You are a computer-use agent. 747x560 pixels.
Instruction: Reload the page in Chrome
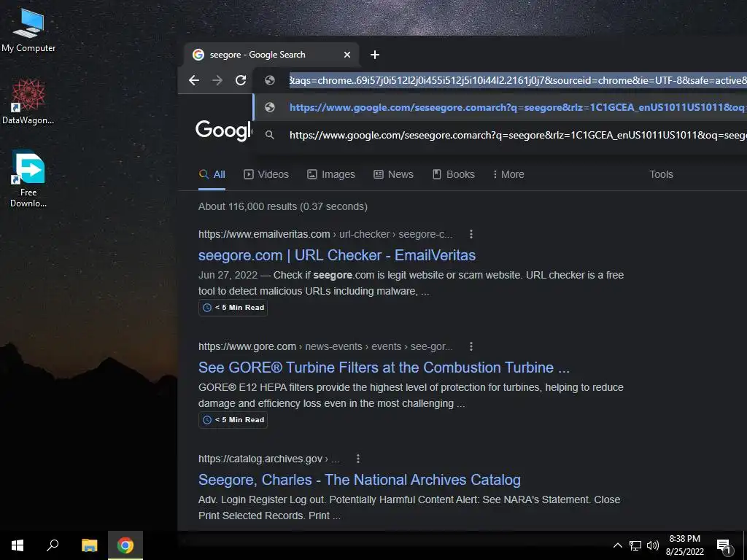click(x=241, y=80)
